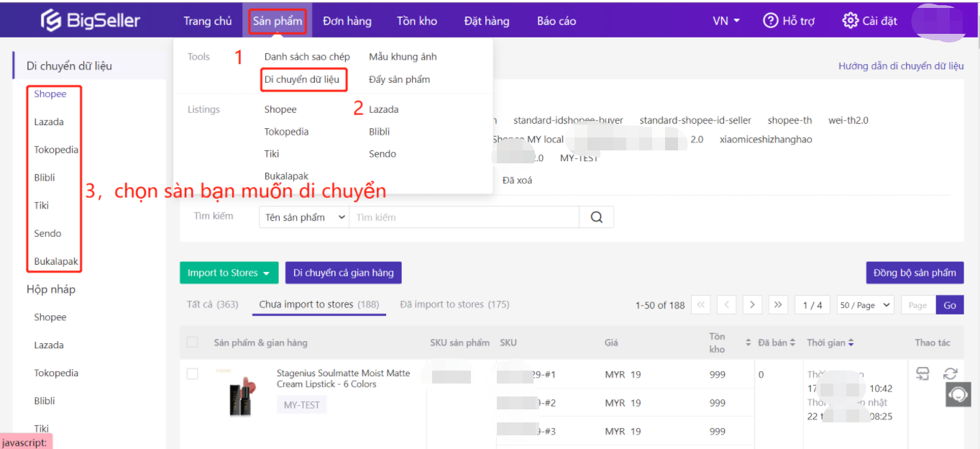Click the import-to-store icon in Thao tác
The height and width of the screenshot is (449, 980).
[x=922, y=373]
